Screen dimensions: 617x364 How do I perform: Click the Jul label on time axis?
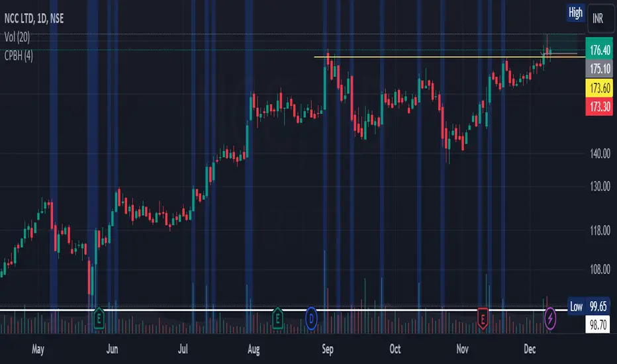pos(183,349)
